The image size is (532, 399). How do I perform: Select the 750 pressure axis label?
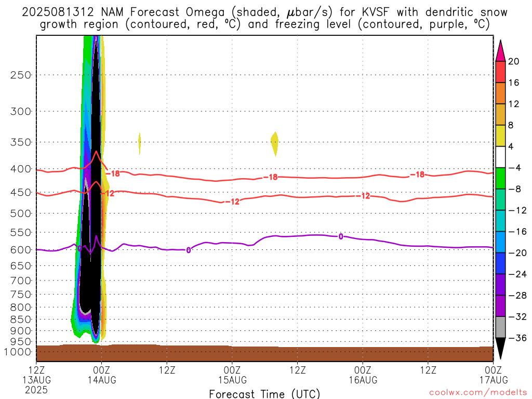click(x=21, y=295)
